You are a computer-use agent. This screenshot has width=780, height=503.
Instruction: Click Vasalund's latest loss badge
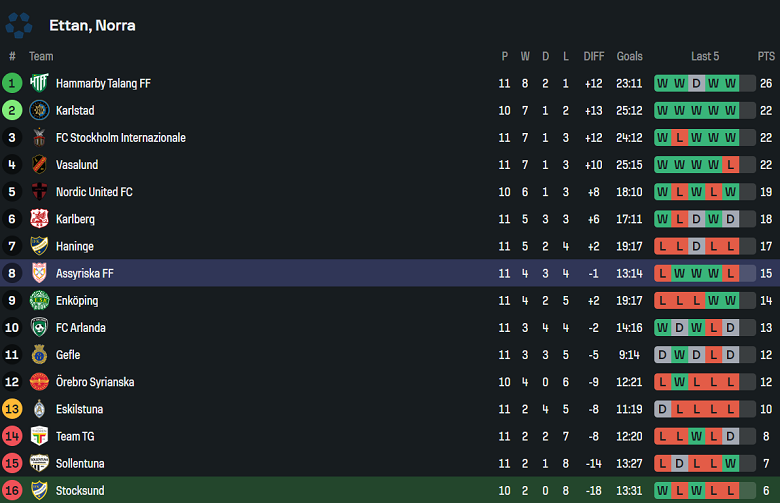click(x=730, y=165)
